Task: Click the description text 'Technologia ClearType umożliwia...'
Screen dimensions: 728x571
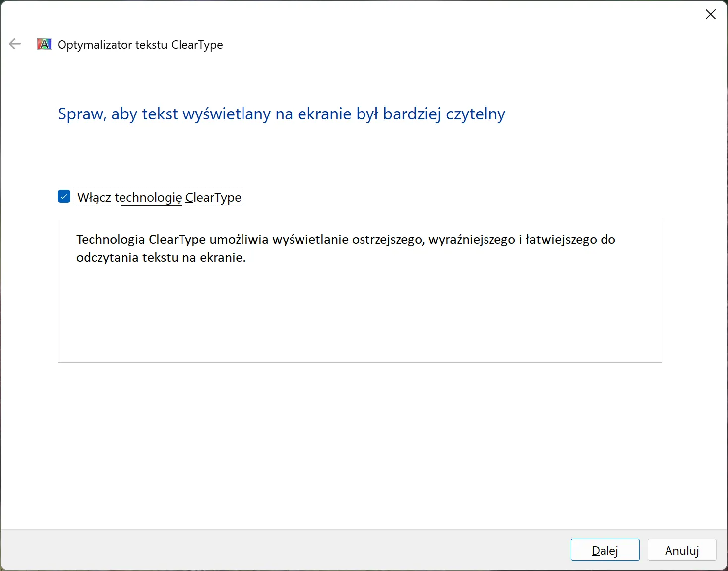Action: point(346,248)
